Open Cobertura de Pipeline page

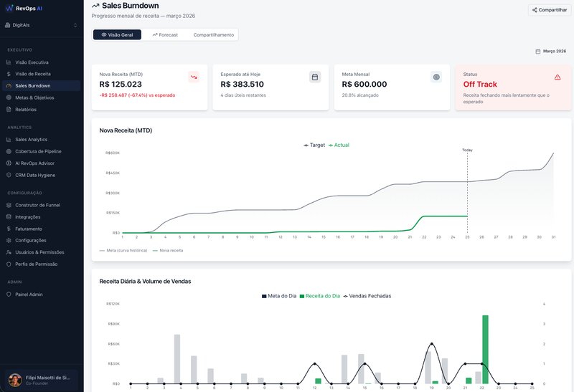pyautogui.click(x=42, y=151)
